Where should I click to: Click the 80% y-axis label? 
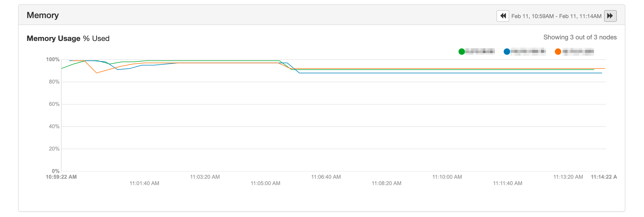coord(54,82)
